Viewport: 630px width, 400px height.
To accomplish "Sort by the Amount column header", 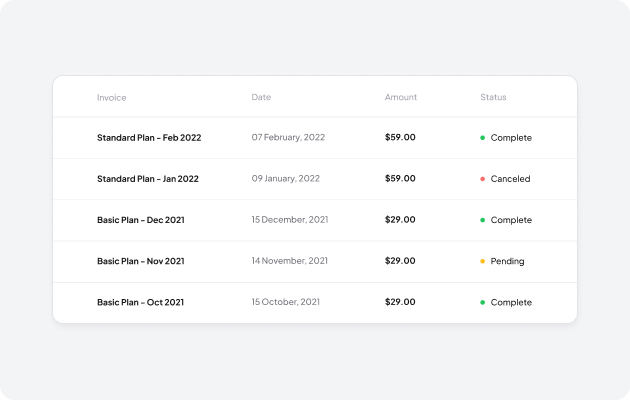I will tap(400, 97).
